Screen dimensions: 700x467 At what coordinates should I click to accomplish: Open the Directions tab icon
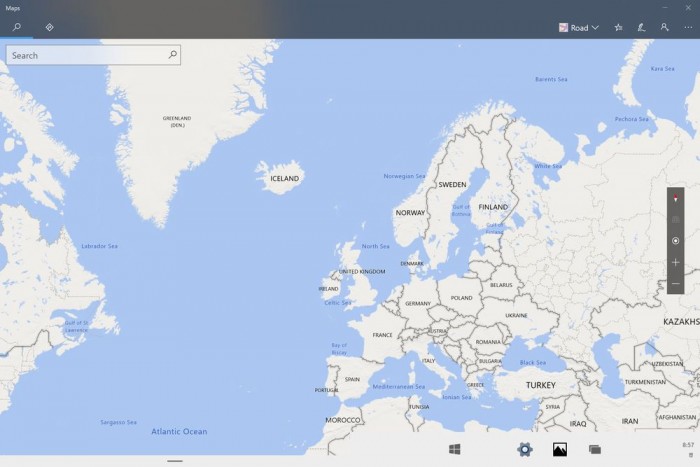pos(50,27)
